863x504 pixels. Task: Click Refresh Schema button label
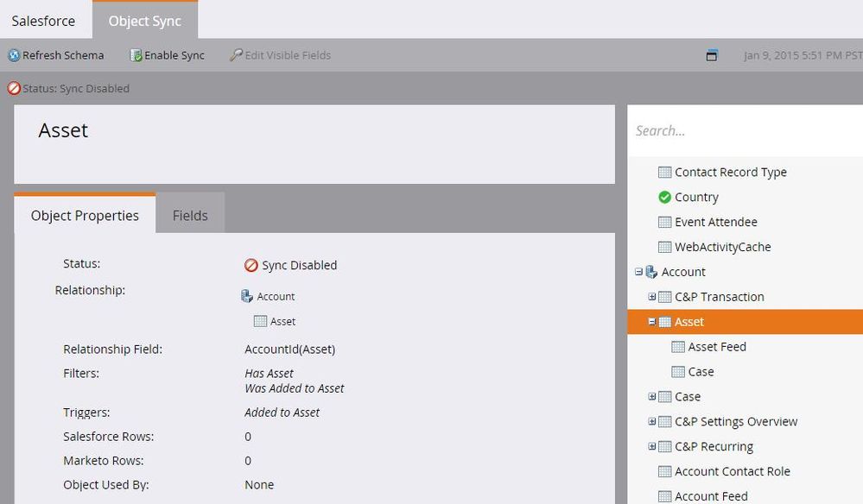click(x=63, y=55)
